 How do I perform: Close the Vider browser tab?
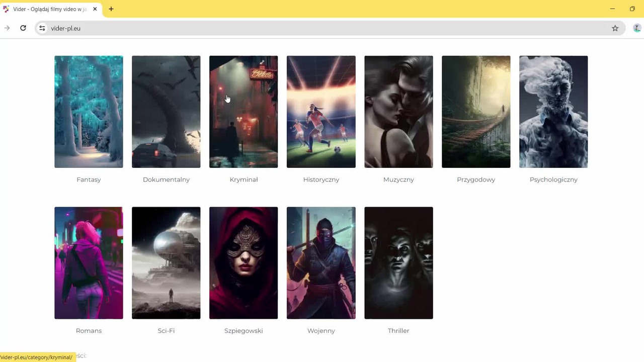click(95, 9)
